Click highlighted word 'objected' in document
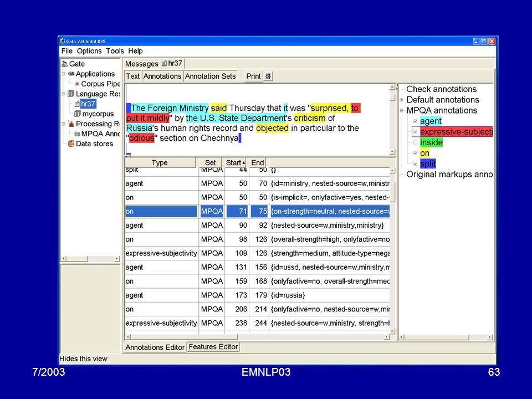The height and width of the screenshot is (399, 532). click(x=272, y=128)
